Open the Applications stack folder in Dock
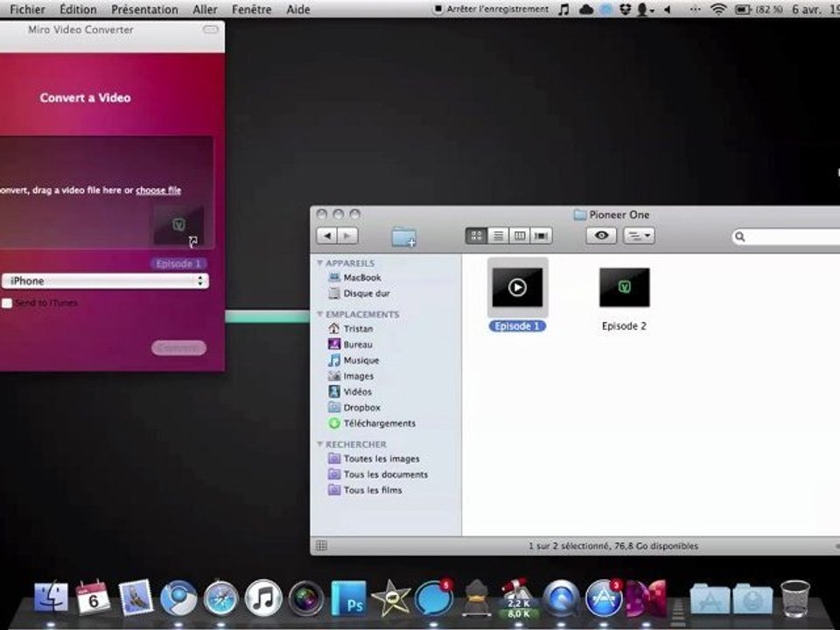Image resolution: width=840 pixels, height=630 pixels. click(x=710, y=598)
